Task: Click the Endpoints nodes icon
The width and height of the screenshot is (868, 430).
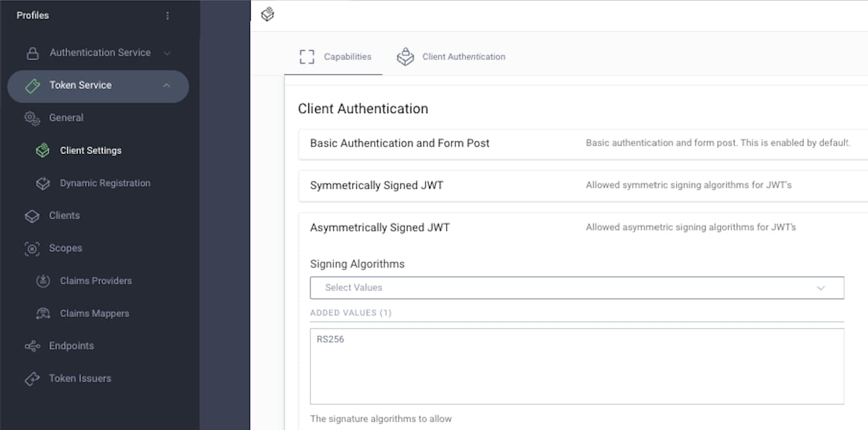Action: 32,346
